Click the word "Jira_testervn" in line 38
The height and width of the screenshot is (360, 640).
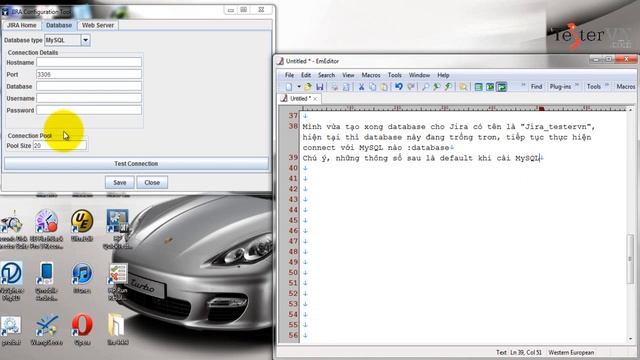(557, 127)
